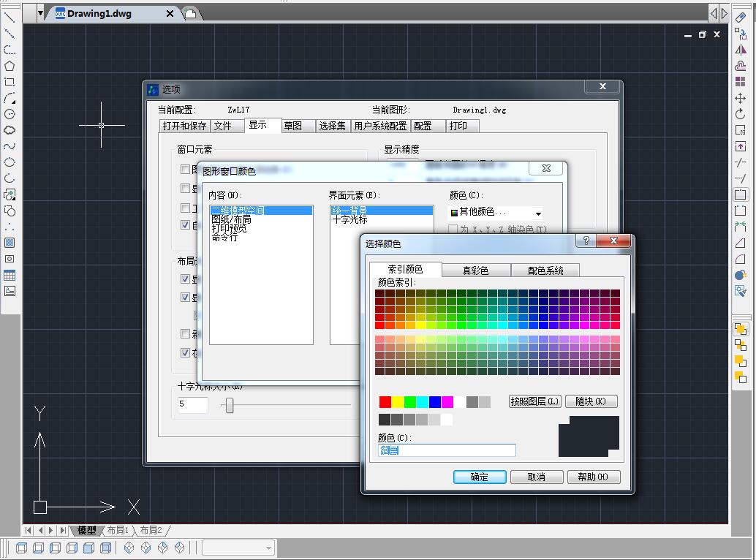Switch to the 真彩色 tab
Viewport: 756px width, 560px height.
pyautogui.click(x=475, y=270)
